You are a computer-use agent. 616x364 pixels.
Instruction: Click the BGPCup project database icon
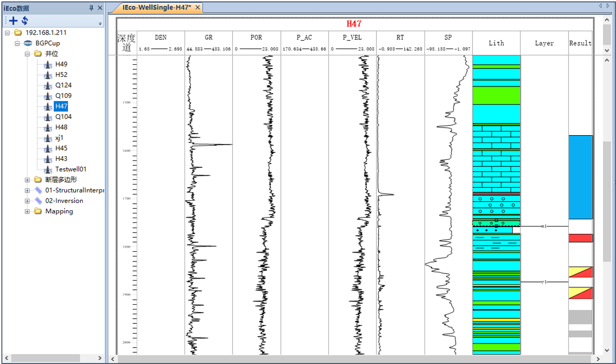click(x=28, y=43)
